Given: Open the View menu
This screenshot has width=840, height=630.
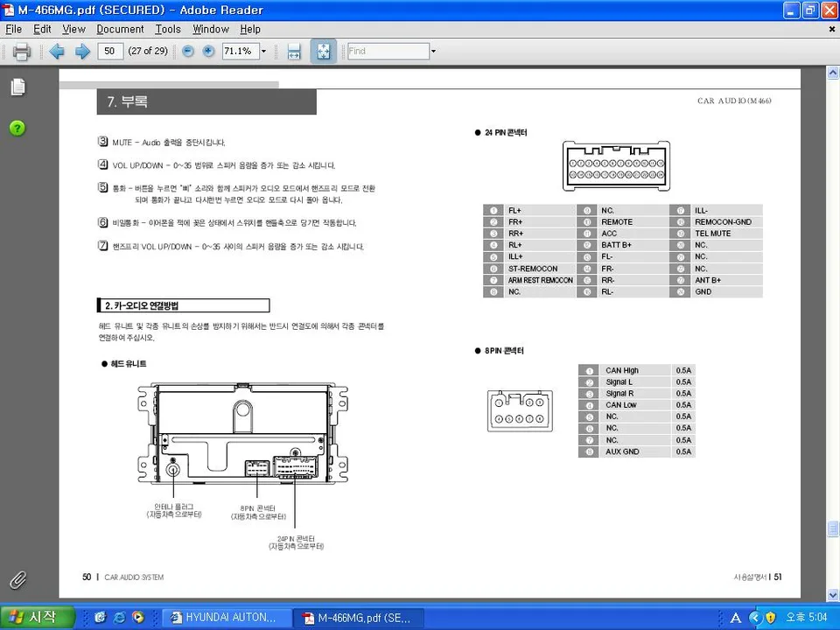Looking at the screenshot, I should tap(73, 29).
